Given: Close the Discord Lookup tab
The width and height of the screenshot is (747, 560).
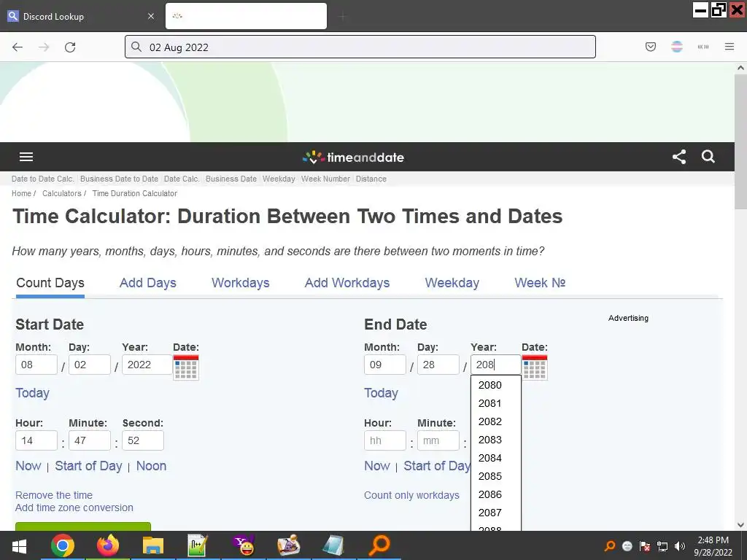Looking at the screenshot, I should (x=151, y=16).
